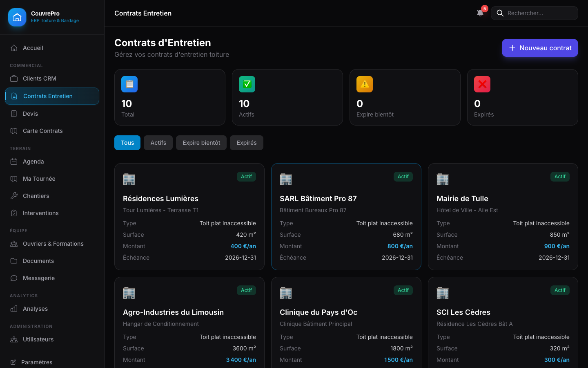Image resolution: width=588 pixels, height=368 pixels.
Task: Click the Agenda calendar icon
Action: click(14, 162)
